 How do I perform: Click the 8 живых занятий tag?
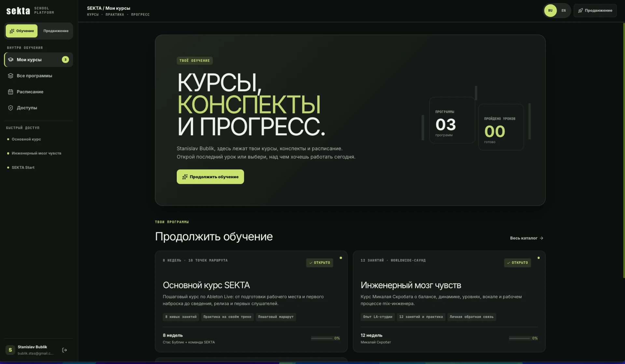pos(181,317)
